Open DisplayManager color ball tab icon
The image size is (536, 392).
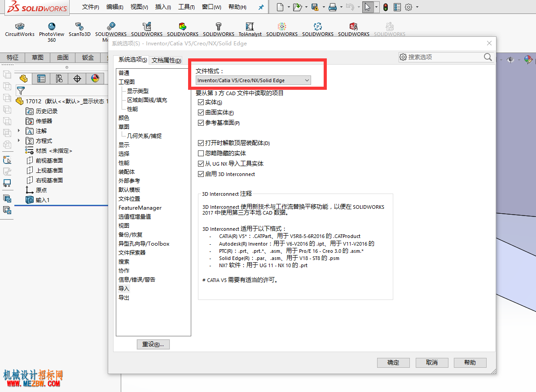click(x=95, y=79)
